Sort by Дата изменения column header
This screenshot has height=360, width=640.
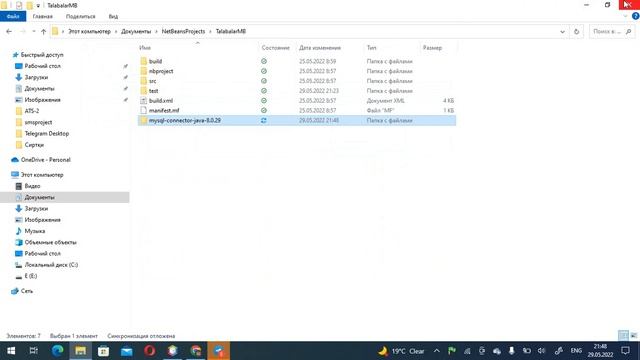(x=320, y=48)
